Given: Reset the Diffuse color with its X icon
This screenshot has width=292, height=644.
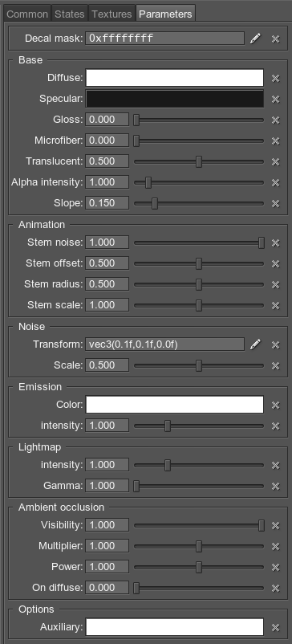Looking at the screenshot, I should coord(276,78).
